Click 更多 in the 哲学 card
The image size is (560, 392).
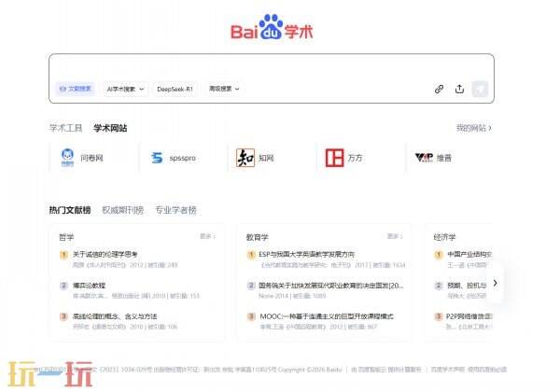point(207,236)
